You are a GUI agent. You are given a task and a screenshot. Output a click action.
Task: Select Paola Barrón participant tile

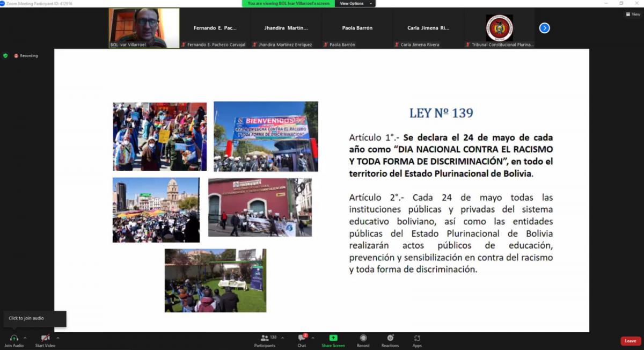pyautogui.click(x=357, y=28)
